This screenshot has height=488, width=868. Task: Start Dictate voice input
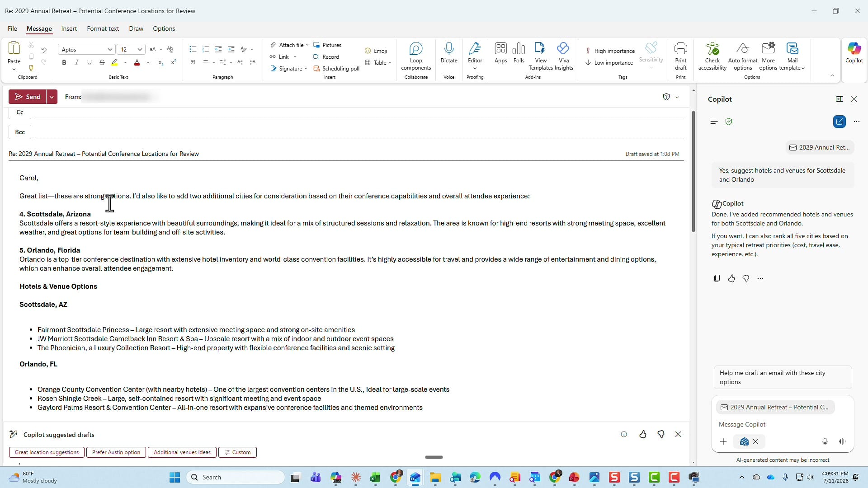449,52
